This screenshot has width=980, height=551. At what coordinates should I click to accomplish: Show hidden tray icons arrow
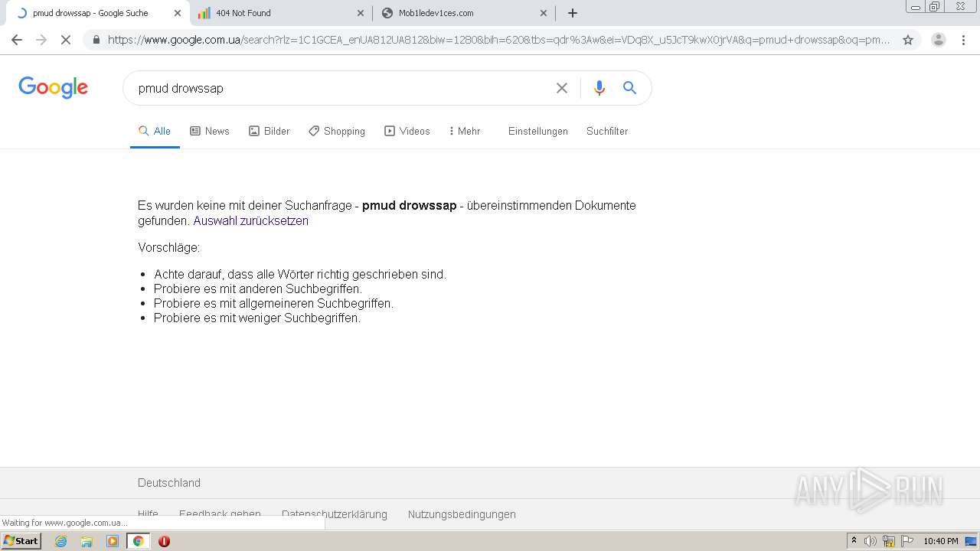[854, 541]
